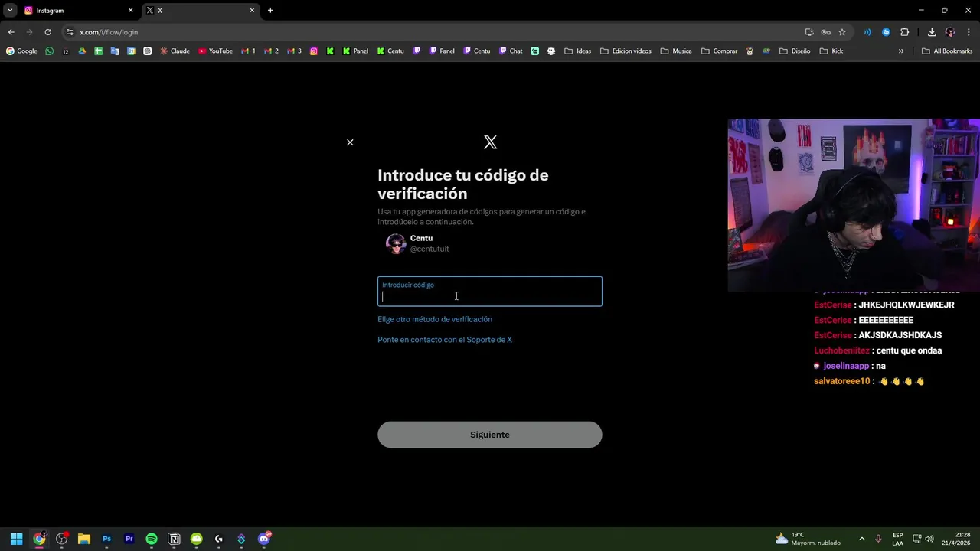The width and height of the screenshot is (980, 551).
Task: Show hidden system tray icons
Action: pyautogui.click(x=861, y=539)
